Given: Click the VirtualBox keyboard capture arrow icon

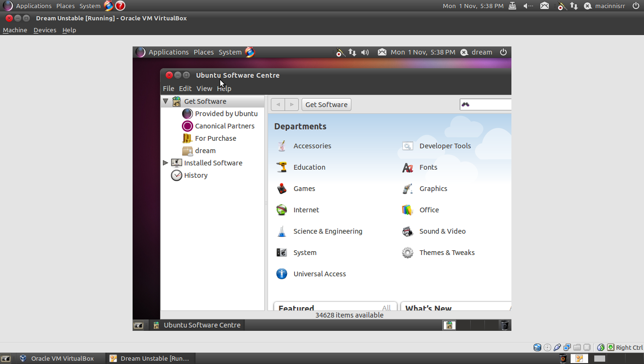Looking at the screenshot, I should (611, 347).
